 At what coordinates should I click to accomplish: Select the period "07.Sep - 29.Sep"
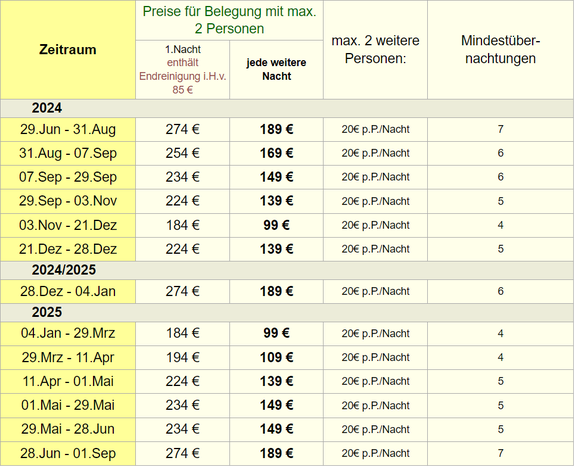click(x=68, y=177)
